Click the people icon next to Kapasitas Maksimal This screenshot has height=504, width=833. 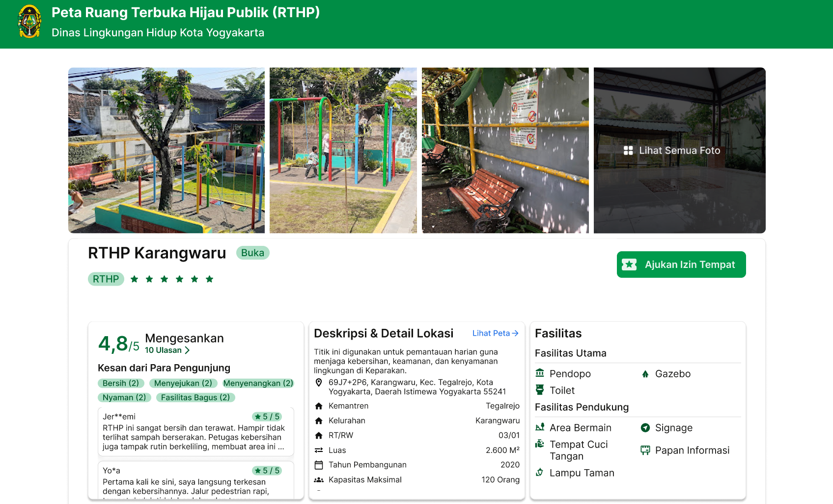(319, 479)
